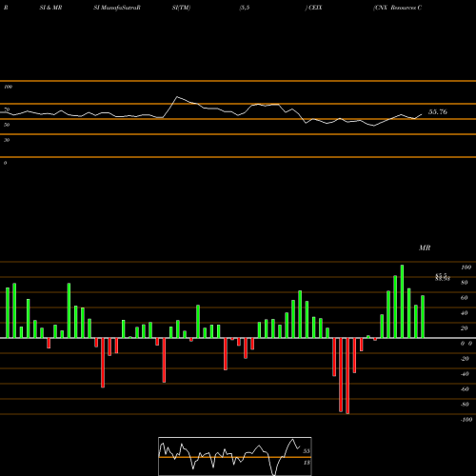Image resolution: width=476 pixels, height=476 pixels.
Task: Click the overlapping MR value label near 80
Action: [443, 277]
